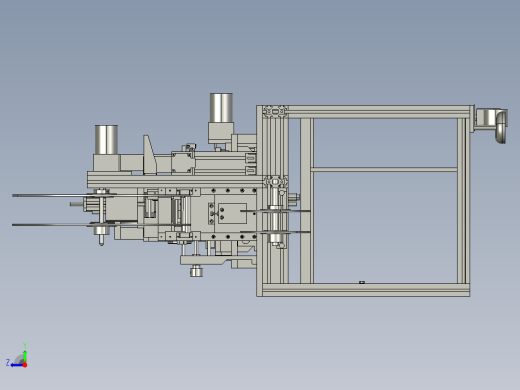
Task: Select the small knurled knob below the mechanism
Action: pos(196,271)
